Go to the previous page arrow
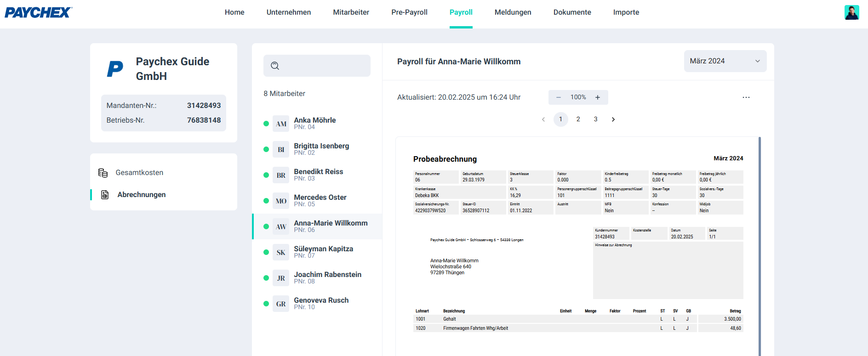Image resolution: width=868 pixels, height=356 pixels. [x=543, y=119]
